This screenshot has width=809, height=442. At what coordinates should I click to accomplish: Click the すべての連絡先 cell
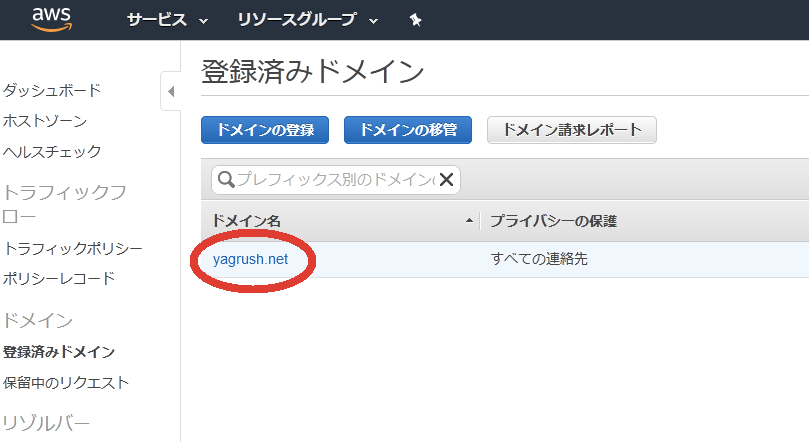539,259
